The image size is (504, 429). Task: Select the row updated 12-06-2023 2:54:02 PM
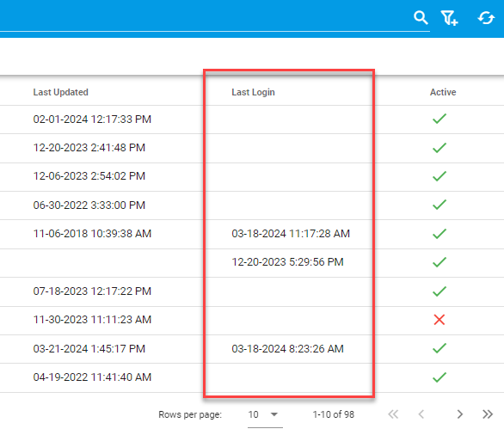[x=252, y=176]
